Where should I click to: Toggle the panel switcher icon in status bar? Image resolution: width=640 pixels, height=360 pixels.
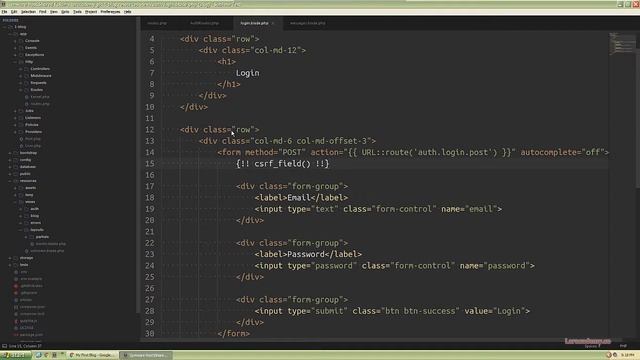[4, 346]
